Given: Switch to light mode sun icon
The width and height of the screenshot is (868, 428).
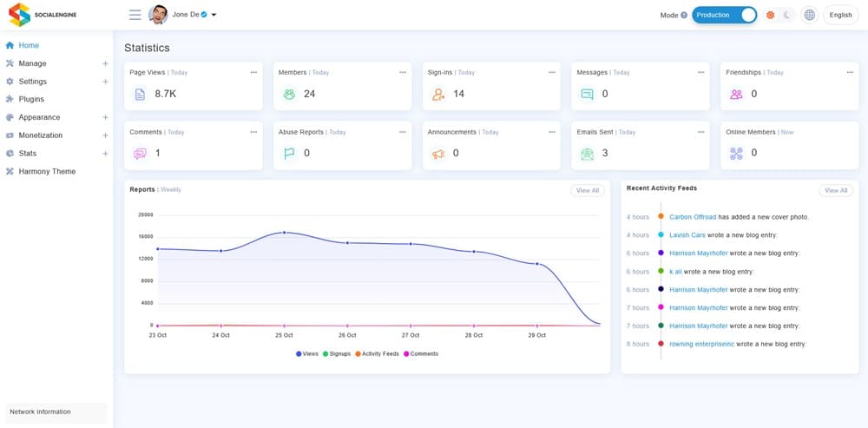Looking at the screenshot, I should point(770,15).
